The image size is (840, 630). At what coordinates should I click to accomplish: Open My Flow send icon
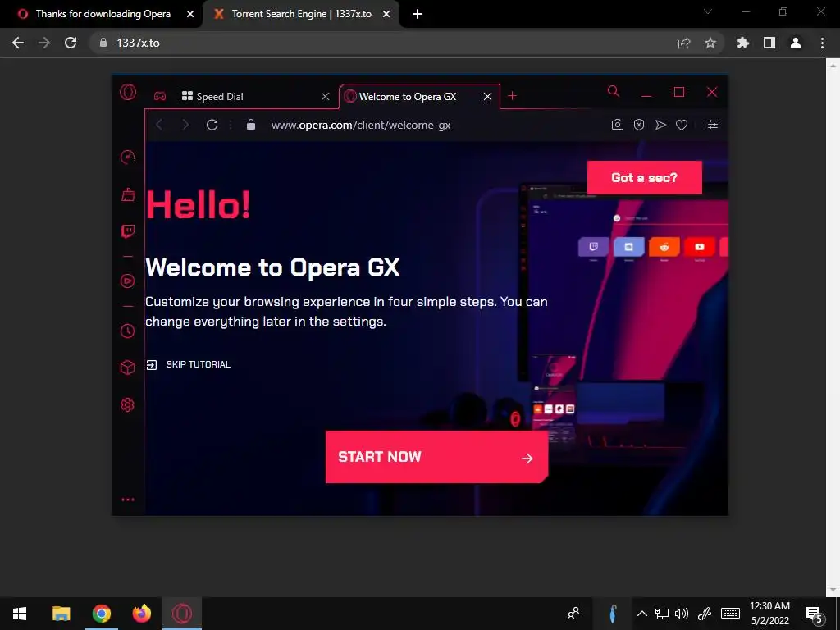(x=660, y=125)
